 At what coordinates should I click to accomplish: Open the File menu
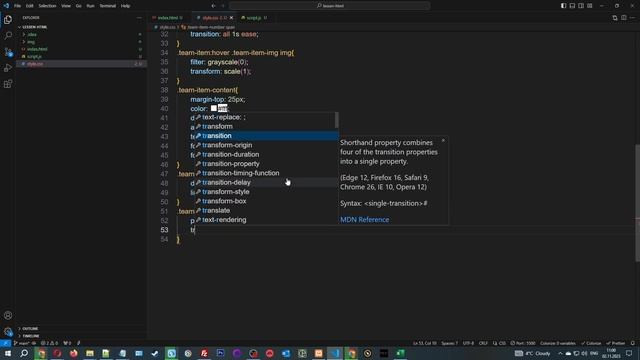pyautogui.click(x=18, y=6)
